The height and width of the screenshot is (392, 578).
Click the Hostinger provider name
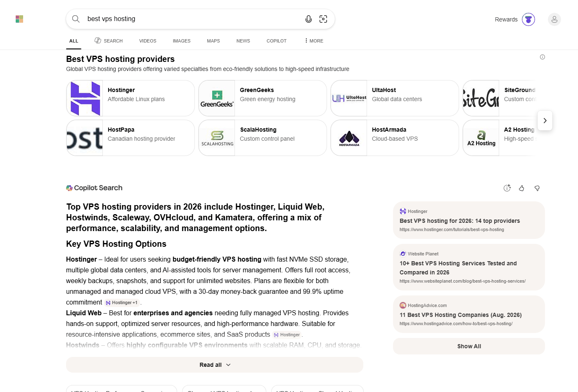pyautogui.click(x=121, y=90)
